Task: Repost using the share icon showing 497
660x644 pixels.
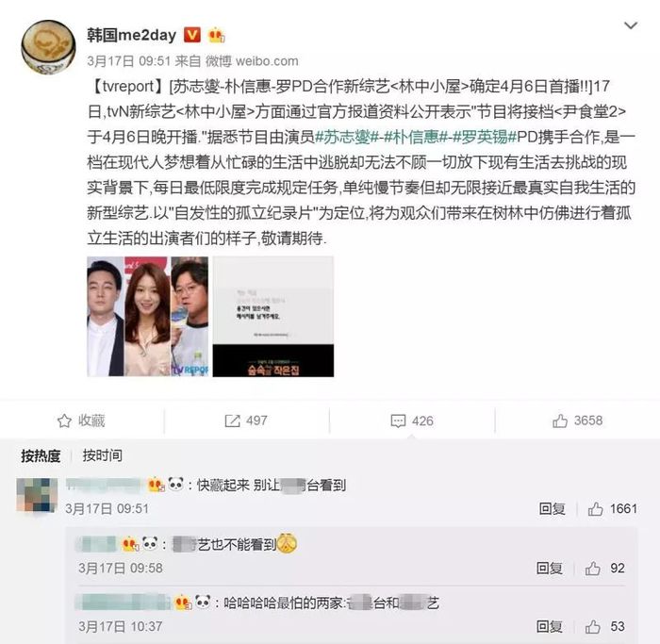Action: (x=246, y=421)
